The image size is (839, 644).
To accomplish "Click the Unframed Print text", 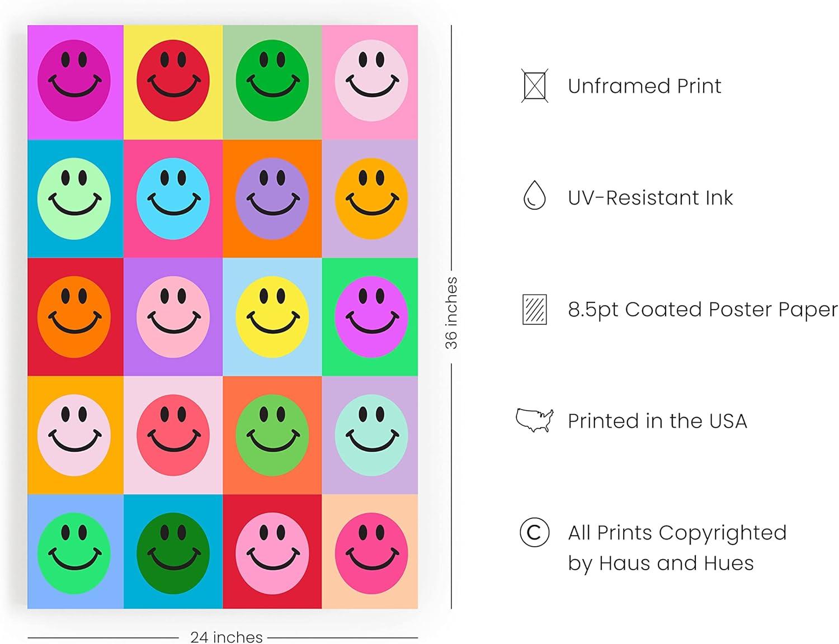I will pyautogui.click(x=644, y=86).
